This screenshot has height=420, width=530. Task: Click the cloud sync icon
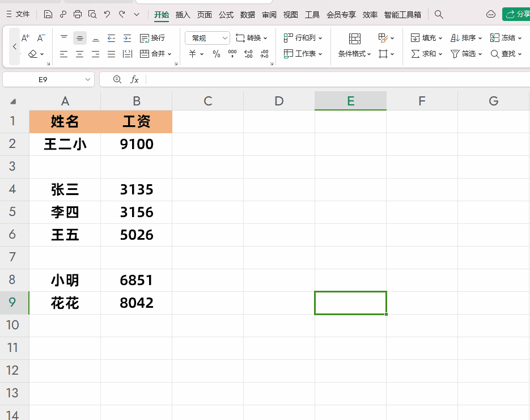click(491, 14)
